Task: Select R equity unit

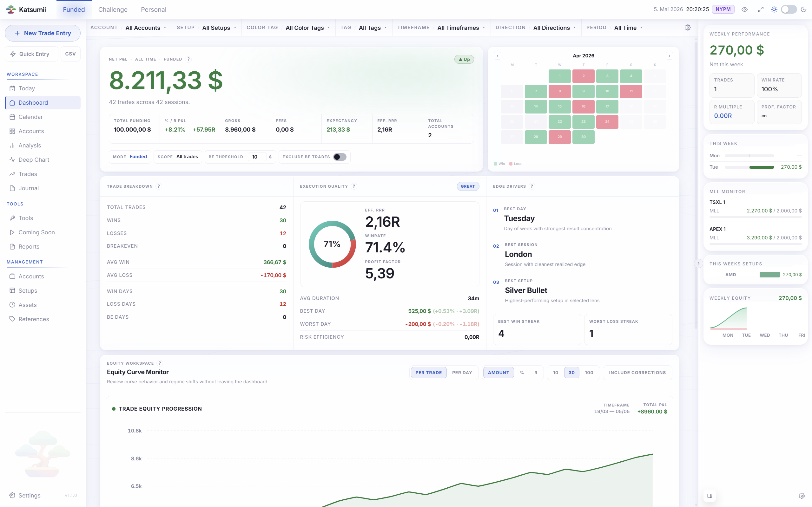Action: 536,373
